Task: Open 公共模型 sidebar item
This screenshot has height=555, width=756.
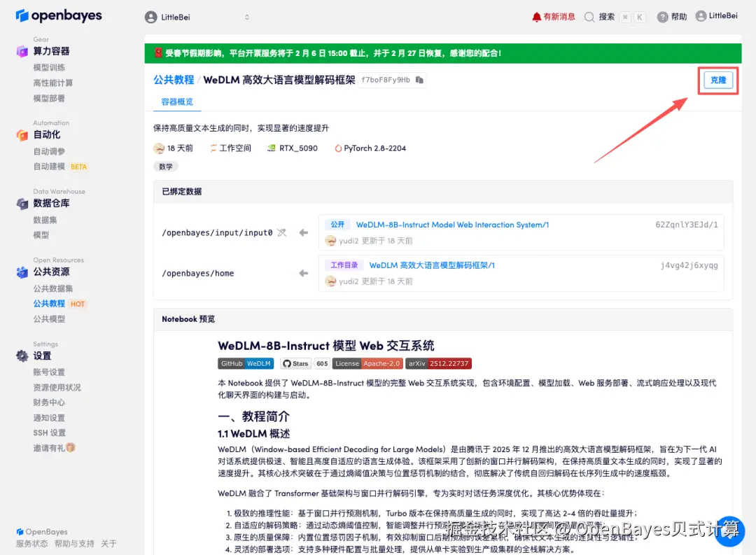Action: point(49,319)
